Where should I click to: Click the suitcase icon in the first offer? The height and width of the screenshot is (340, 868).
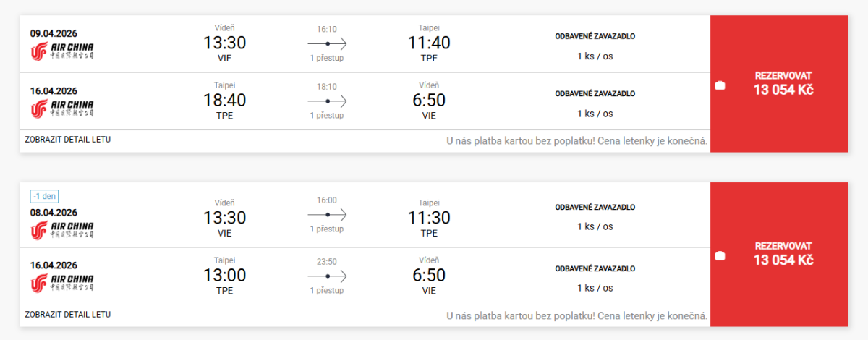pos(720,85)
